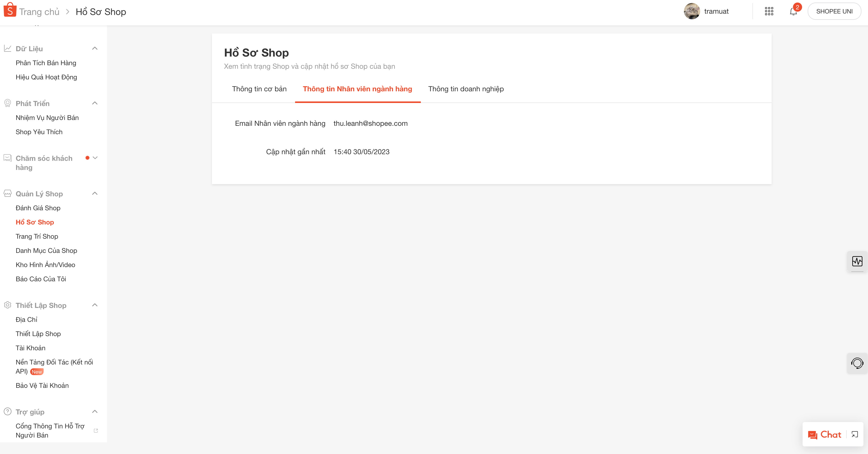Image resolution: width=868 pixels, height=454 pixels.
Task: Open the apps grid menu icon
Action: tap(769, 11)
